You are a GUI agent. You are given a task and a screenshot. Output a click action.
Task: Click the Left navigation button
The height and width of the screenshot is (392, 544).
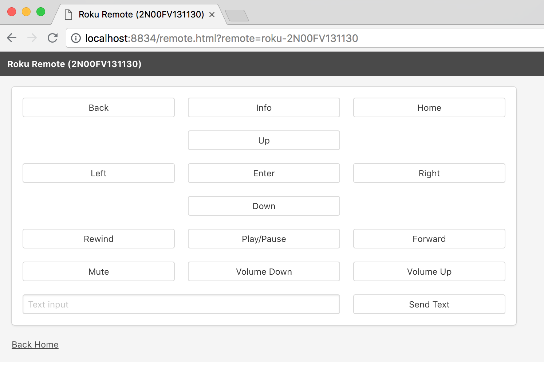pyautogui.click(x=99, y=173)
